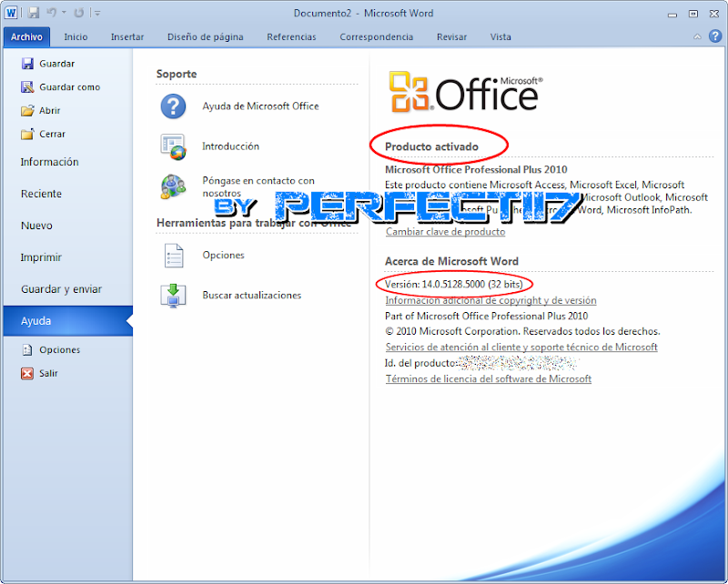The height and width of the screenshot is (584, 728).
Task: Click the Guardar floppy disk icon
Action: 27,64
